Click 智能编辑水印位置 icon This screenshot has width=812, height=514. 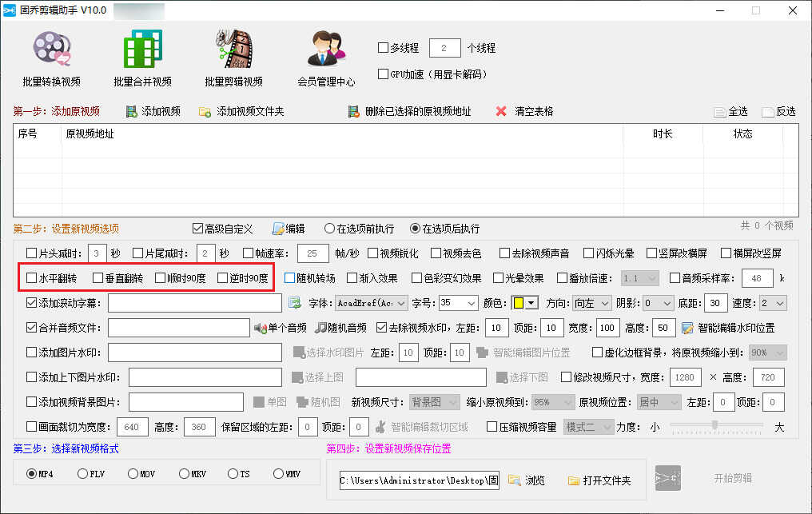coord(687,328)
